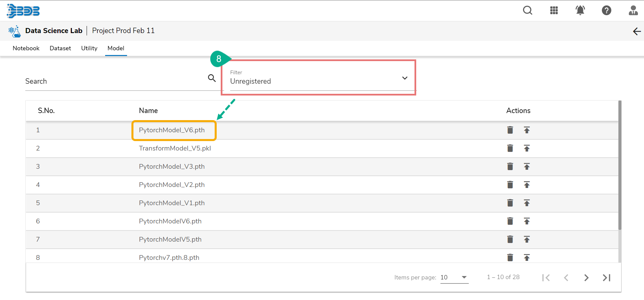
Task: Go back using the arrow icon
Action: [x=637, y=31]
